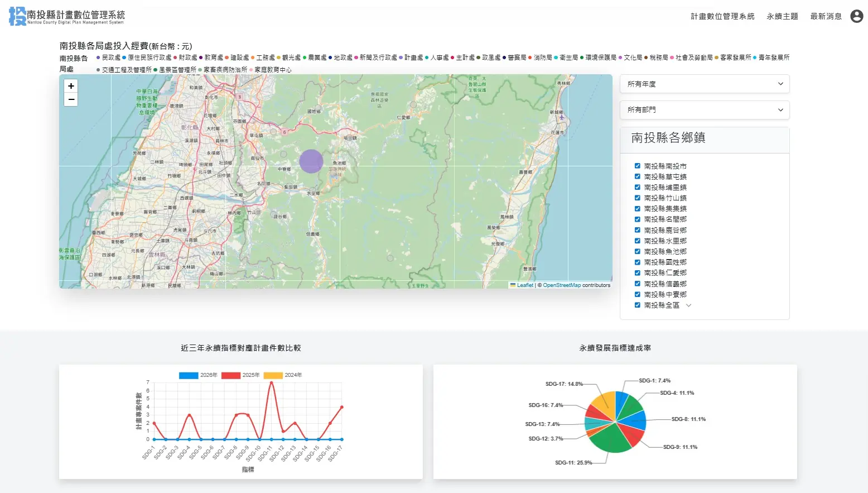Click the map zoom out (−) button
Viewport: 868px width, 493px height.
[71, 99]
